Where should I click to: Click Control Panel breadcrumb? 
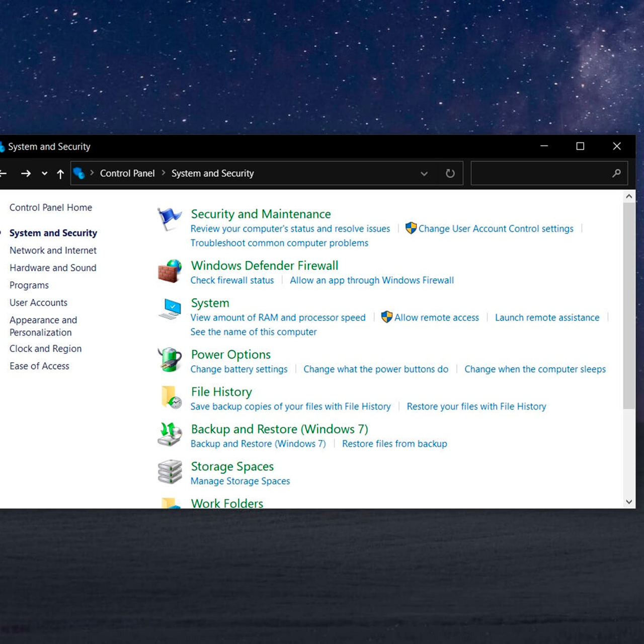(x=127, y=173)
